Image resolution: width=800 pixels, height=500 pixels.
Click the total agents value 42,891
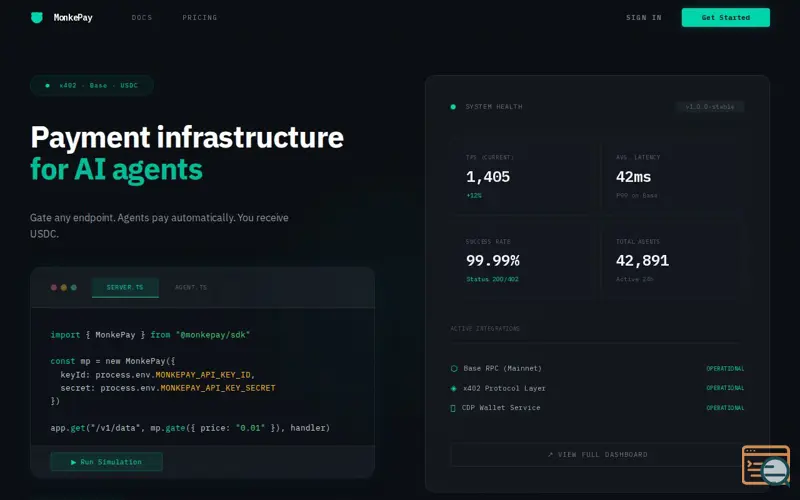pyautogui.click(x=642, y=260)
